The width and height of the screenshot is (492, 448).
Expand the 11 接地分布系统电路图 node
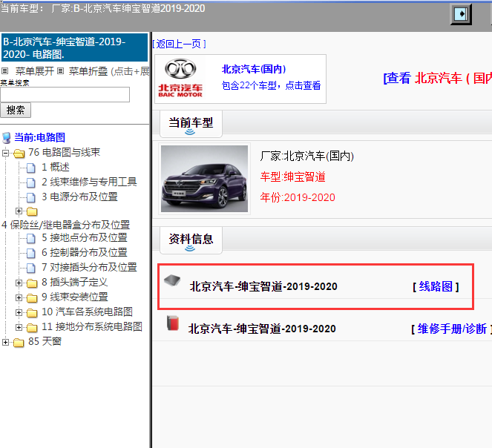coord(19,327)
